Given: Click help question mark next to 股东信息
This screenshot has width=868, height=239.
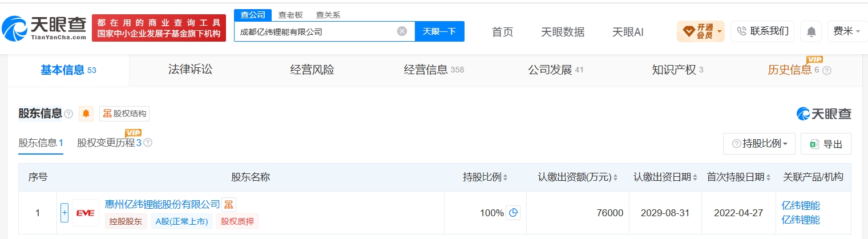Looking at the screenshot, I should pos(68,114).
